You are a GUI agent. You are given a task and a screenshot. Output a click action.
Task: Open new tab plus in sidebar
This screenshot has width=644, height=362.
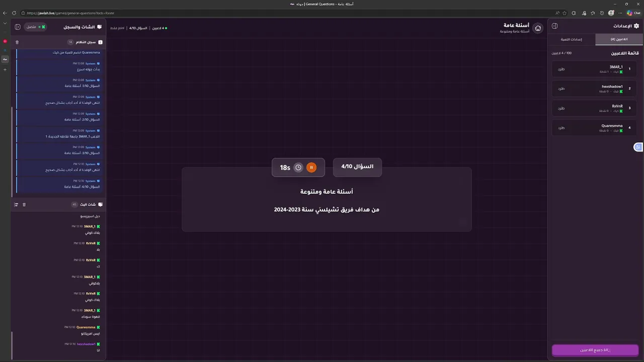pyautogui.click(x=5, y=69)
